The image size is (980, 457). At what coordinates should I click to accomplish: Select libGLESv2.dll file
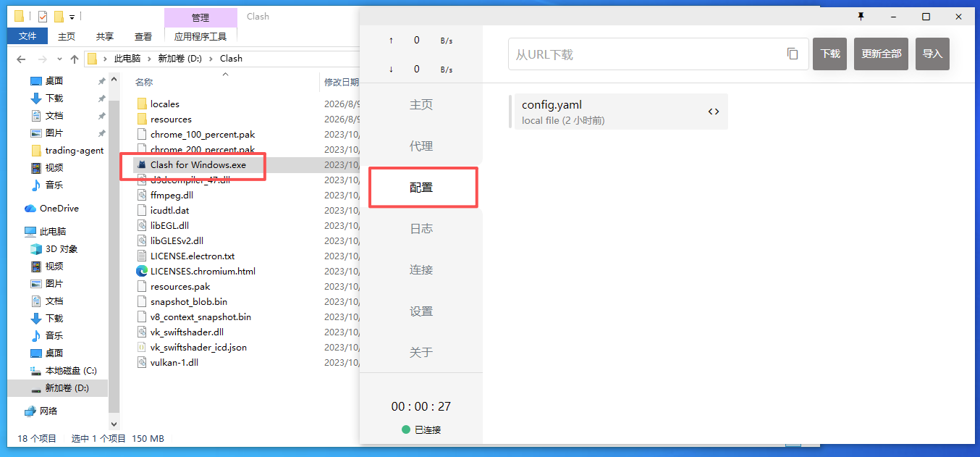[x=177, y=240]
